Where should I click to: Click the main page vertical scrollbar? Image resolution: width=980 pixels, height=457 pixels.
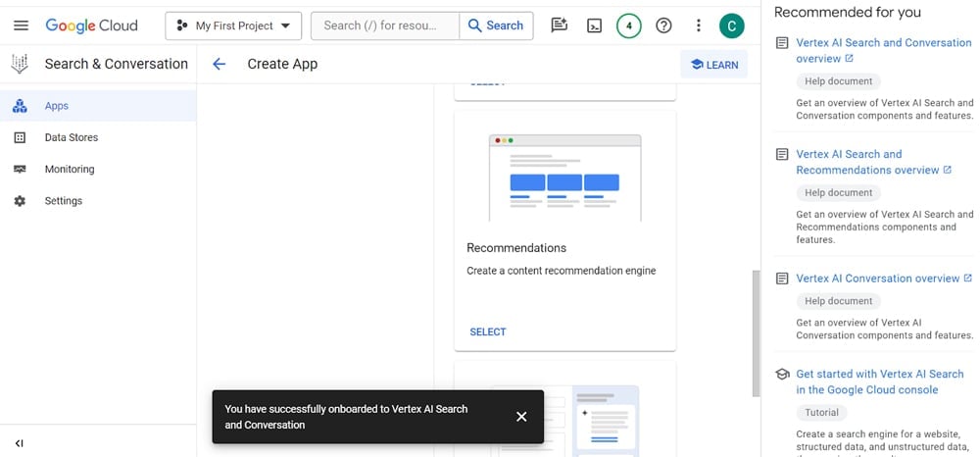click(756, 333)
